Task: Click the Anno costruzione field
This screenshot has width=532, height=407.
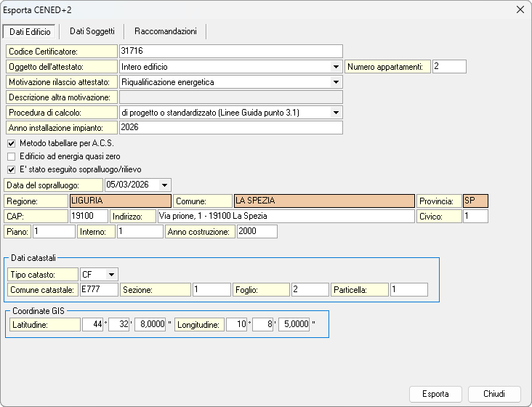Action: [256, 231]
